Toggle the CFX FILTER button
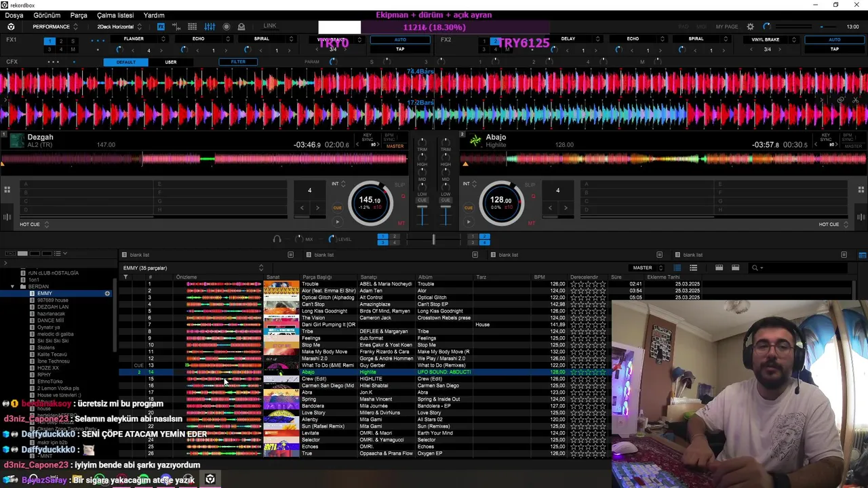868x488 pixels. click(238, 62)
